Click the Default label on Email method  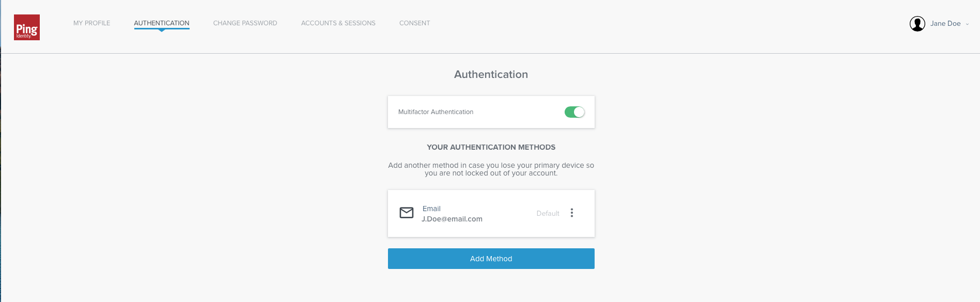coord(548,213)
